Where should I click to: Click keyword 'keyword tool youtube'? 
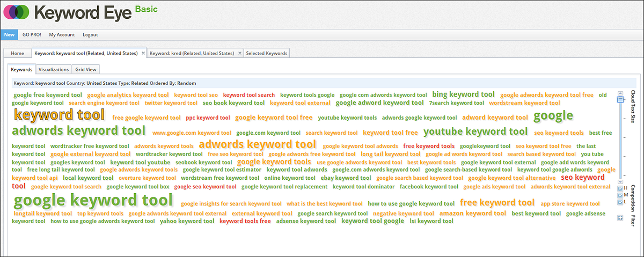[140, 162]
